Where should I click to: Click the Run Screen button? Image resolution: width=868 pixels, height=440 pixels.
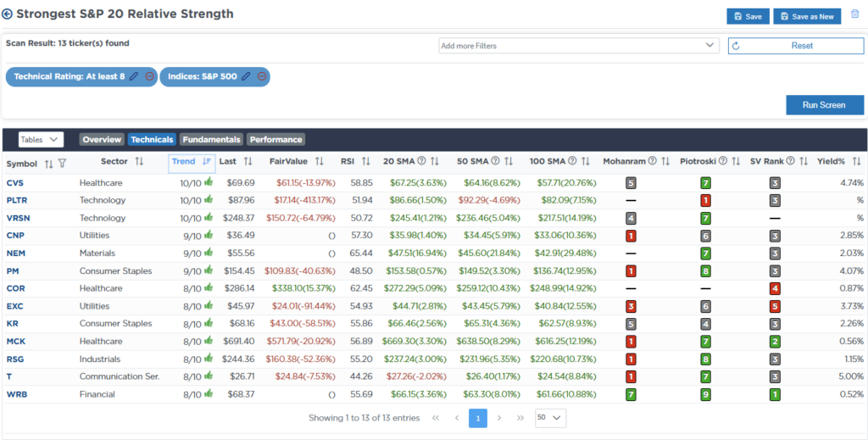825,104
